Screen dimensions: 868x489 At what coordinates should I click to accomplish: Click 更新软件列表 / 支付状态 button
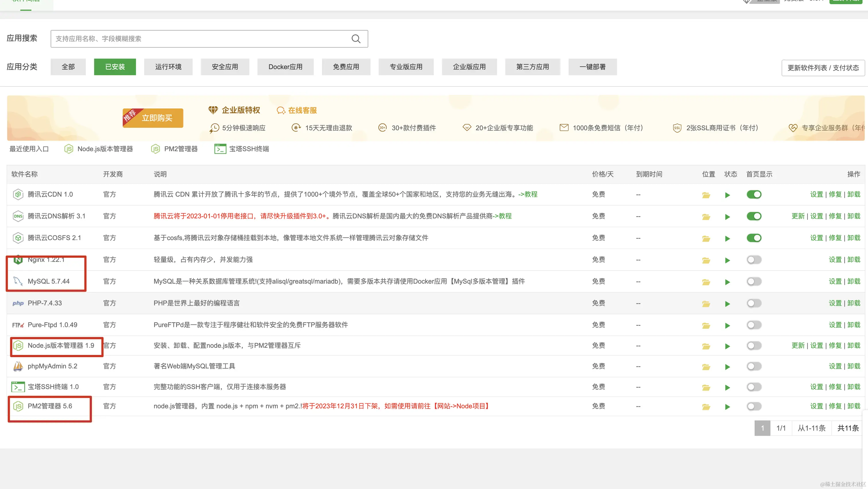coord(823,68)
